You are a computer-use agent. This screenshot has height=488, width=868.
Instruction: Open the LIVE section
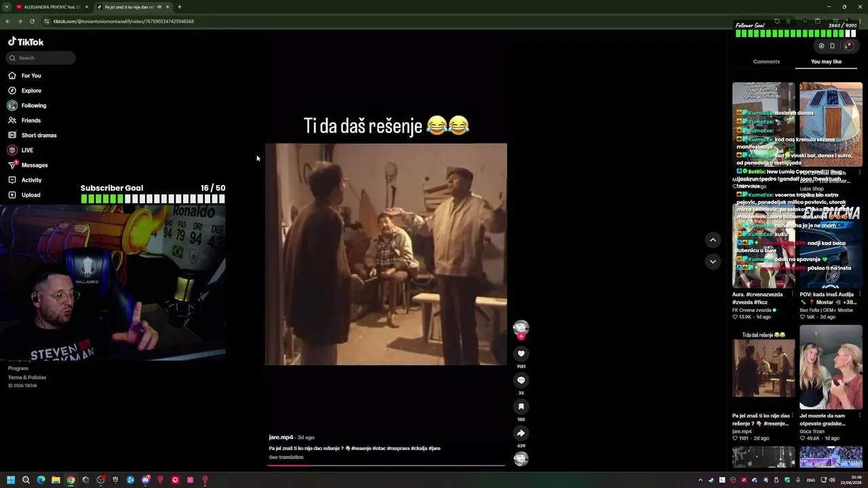20,150
